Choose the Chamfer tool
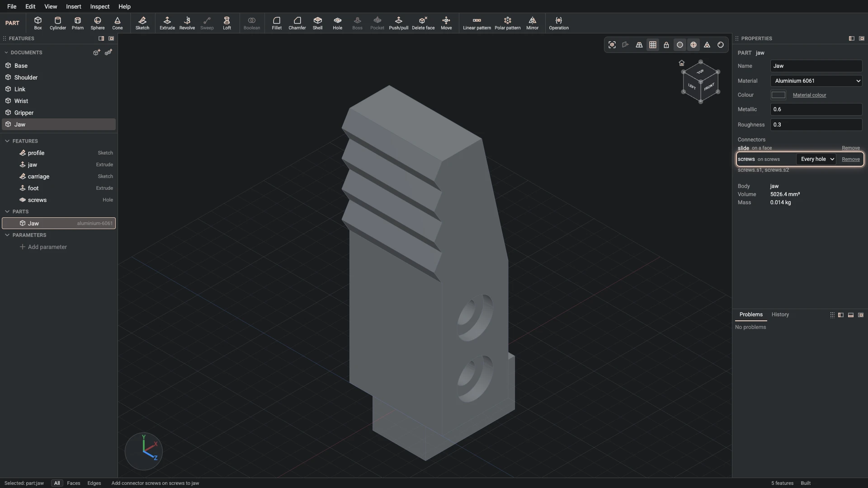Viewport: 868px width, 488px height. [x=297, y=23]
